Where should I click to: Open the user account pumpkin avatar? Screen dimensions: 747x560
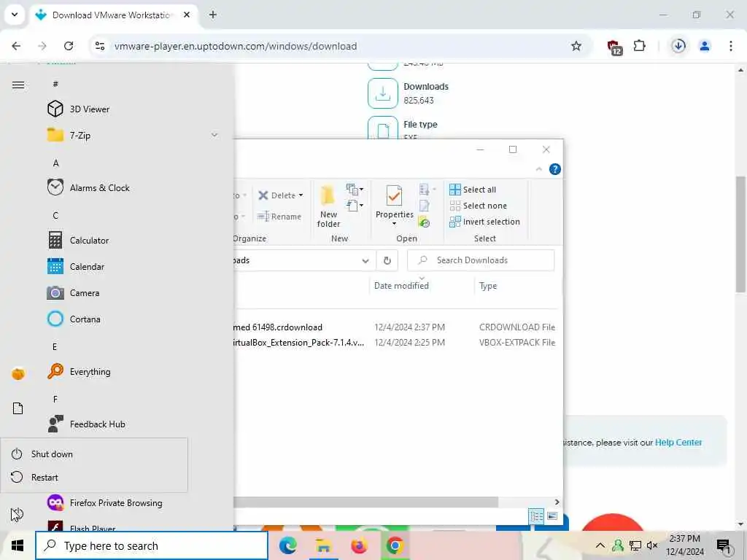click(18, 374)
